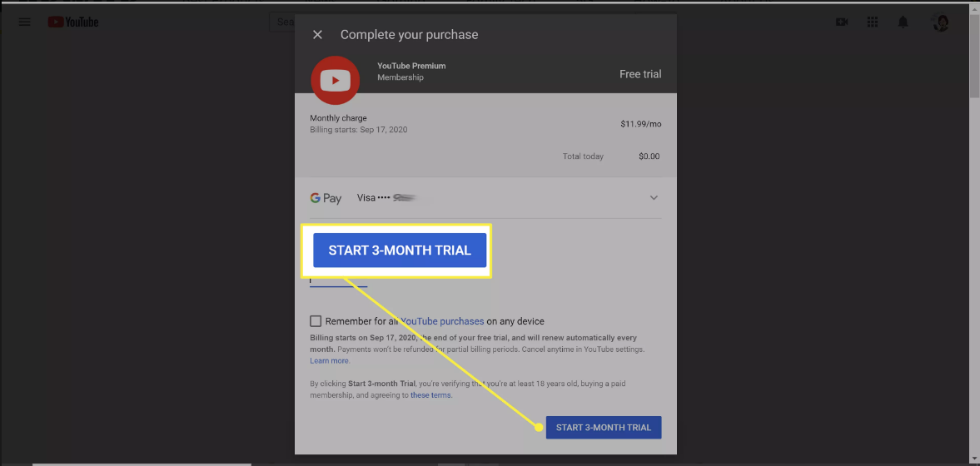980x466 pixels.
Task: Click the $11.99/mo monthly charge amount
Action: point(640,124)
